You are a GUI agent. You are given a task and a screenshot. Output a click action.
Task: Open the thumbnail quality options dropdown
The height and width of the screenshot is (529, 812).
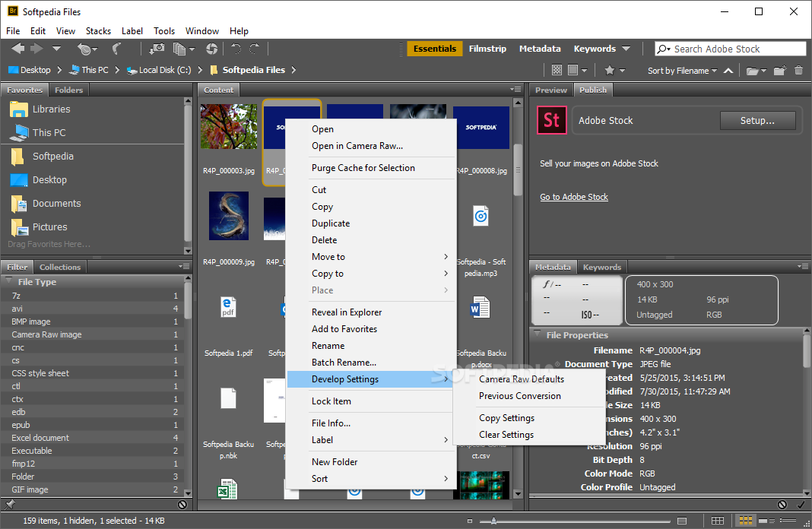[577, 70]
